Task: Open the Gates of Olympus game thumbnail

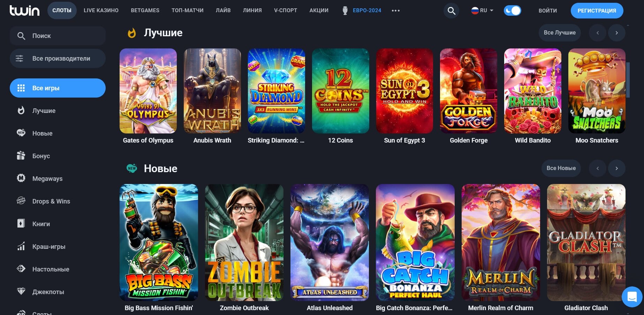Action: tap(148, 91)
